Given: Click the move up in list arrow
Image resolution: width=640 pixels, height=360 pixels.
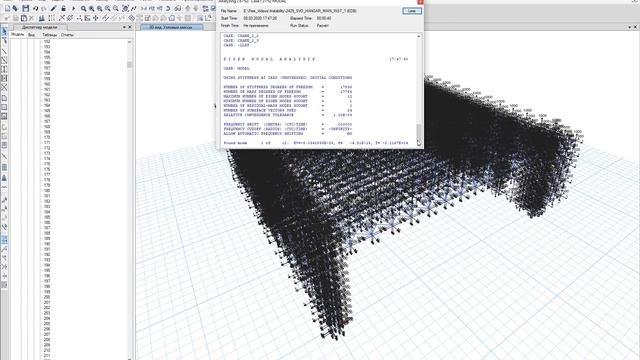Looking at the screenshot, I should pyautogui.click(x=188, y=9).
